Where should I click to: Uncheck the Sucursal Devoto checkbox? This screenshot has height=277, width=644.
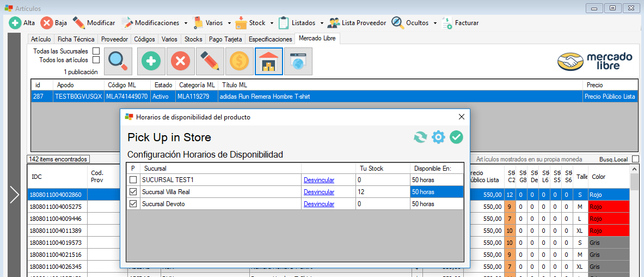pyautogui.click(x=133, y=204)
